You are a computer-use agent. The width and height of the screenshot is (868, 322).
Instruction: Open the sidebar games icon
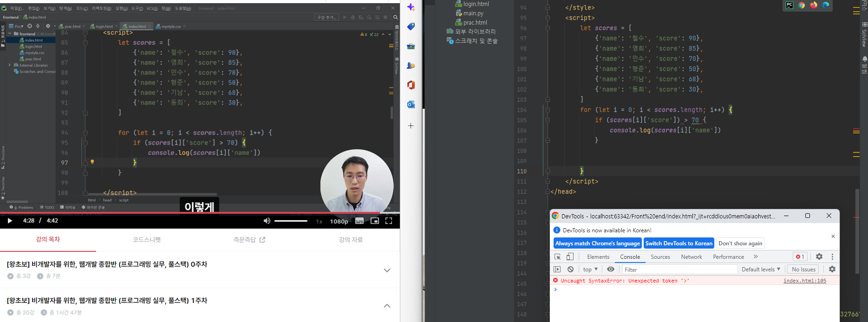(411, 66)
